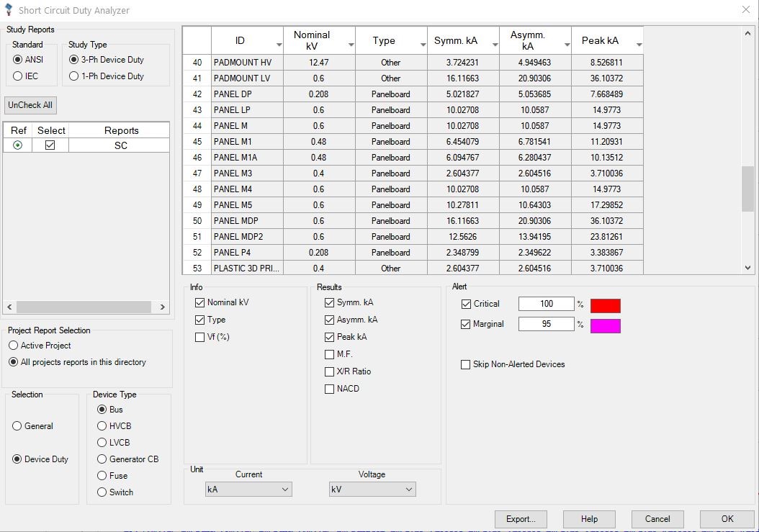
Task: Choose 3-Ph Device Duty study type
Action: pyautogui.click(x=73, y=60)
